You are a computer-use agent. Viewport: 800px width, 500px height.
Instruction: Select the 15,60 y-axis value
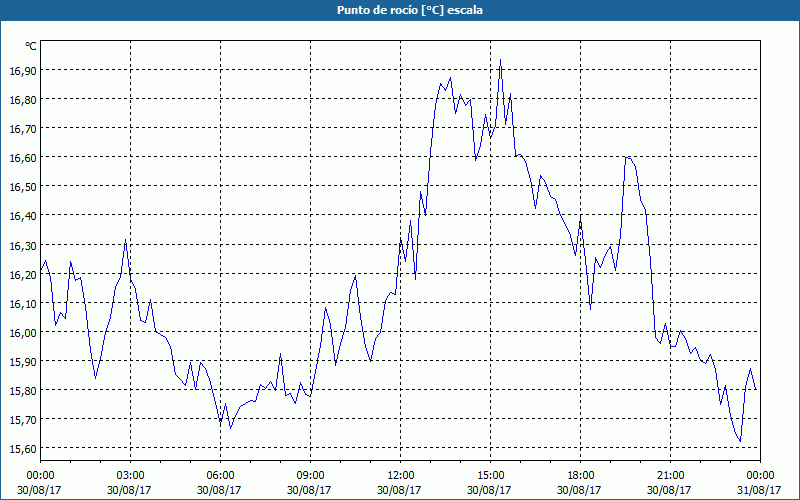(23, 449)
